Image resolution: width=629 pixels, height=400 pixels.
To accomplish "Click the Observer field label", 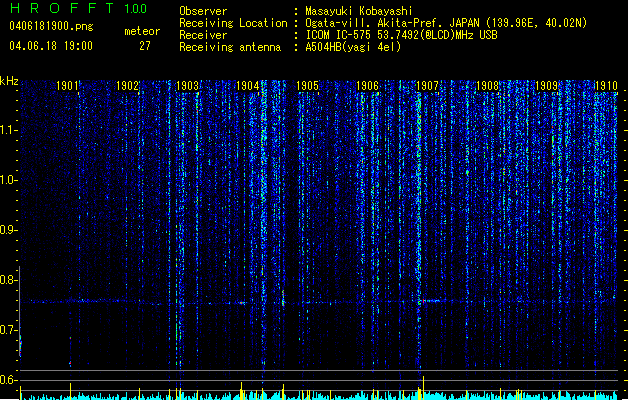I will click(203, 11).
